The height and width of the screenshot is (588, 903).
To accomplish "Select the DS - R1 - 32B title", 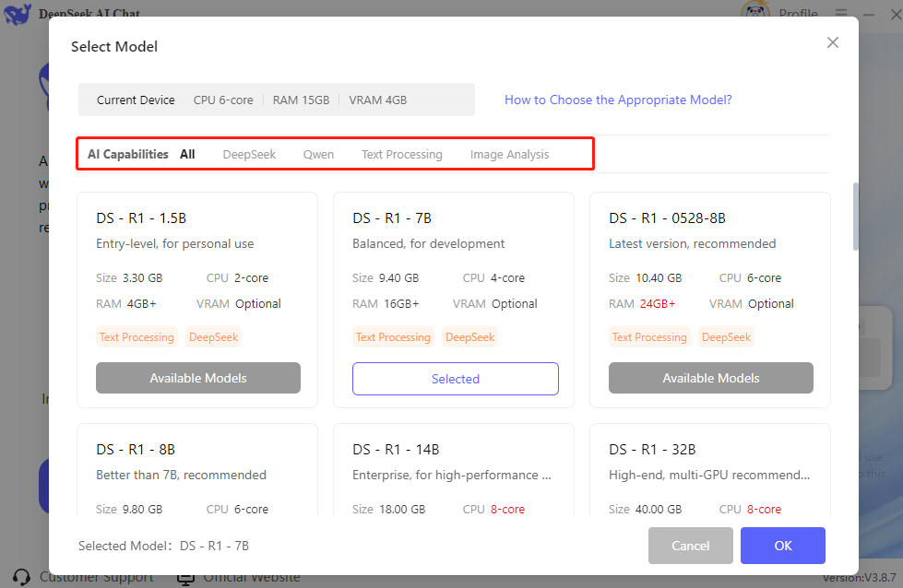I will pos(652,450).
